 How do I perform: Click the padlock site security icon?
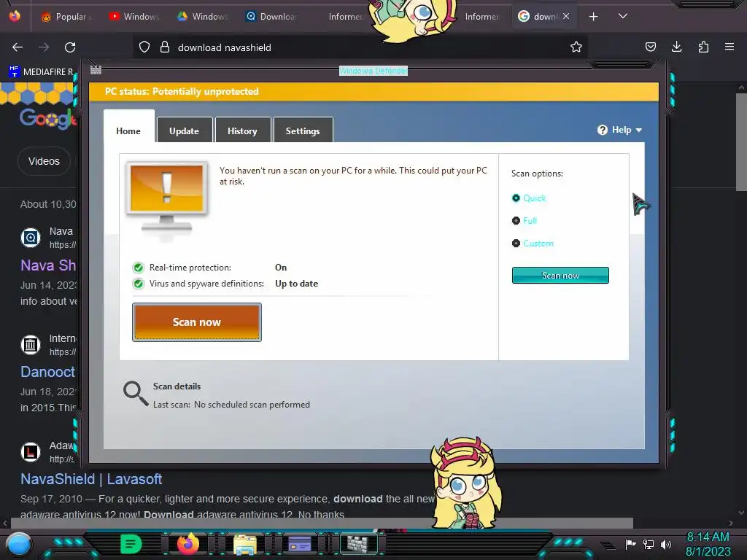[165, 47]
